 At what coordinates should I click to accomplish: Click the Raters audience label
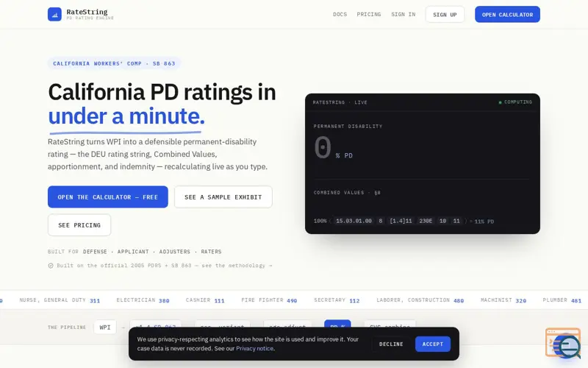tap(211, 252)
